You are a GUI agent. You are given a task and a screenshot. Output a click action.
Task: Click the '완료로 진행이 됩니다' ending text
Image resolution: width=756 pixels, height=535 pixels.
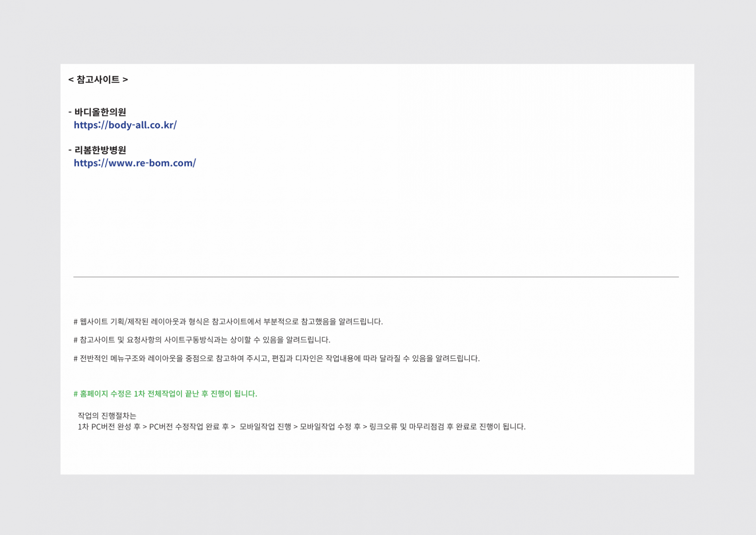[x=490, y=427]
